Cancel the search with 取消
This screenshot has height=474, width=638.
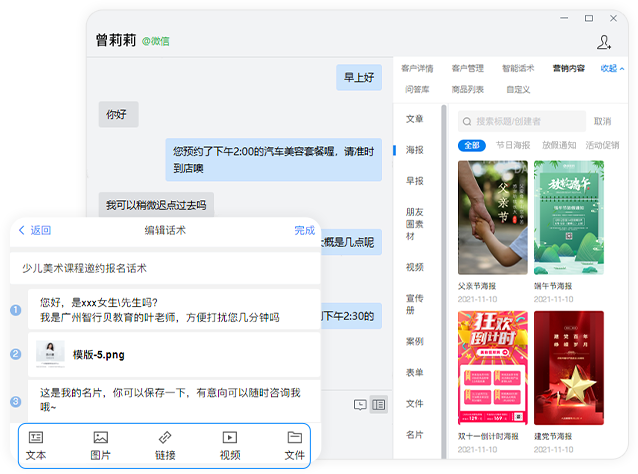coord(602,121)
